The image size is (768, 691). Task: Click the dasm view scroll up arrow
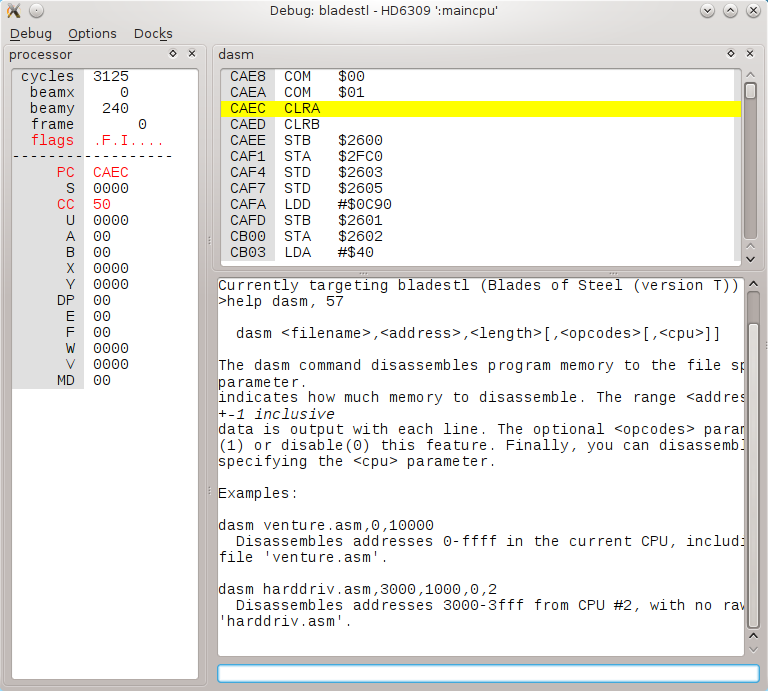coord(750,75)
